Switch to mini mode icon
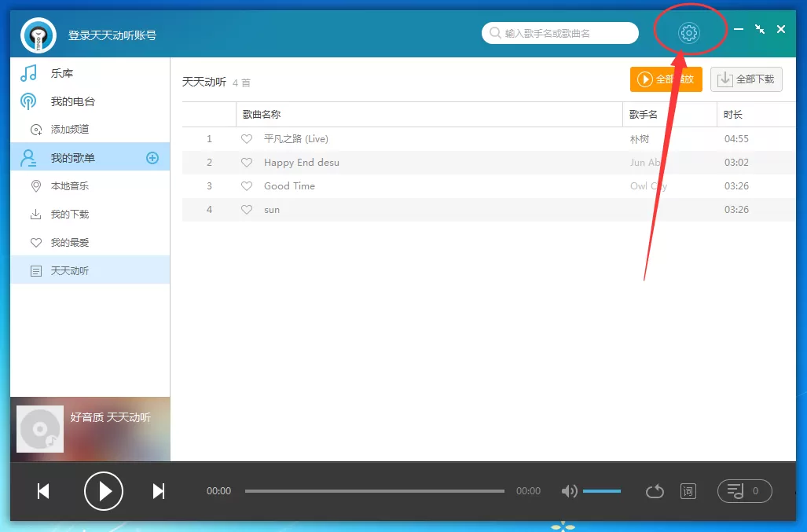Screen dimensions: 807x532 click(760, 29)
